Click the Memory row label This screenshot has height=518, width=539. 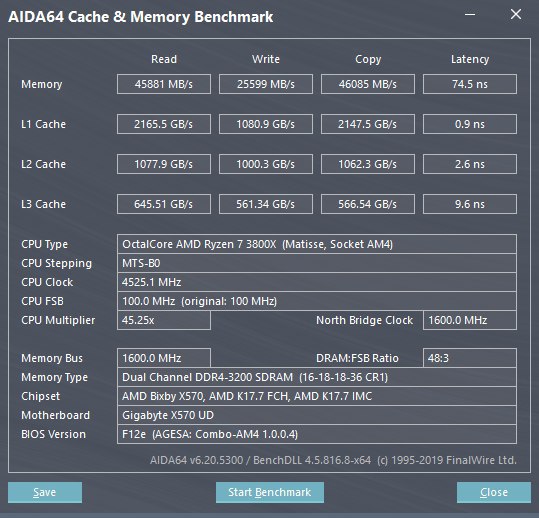click(x=42, y=84)
